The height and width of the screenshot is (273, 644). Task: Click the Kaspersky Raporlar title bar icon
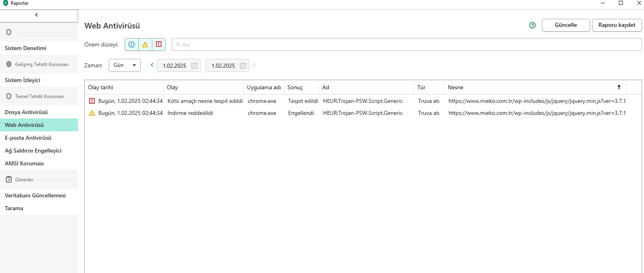(x=5, y=3)
